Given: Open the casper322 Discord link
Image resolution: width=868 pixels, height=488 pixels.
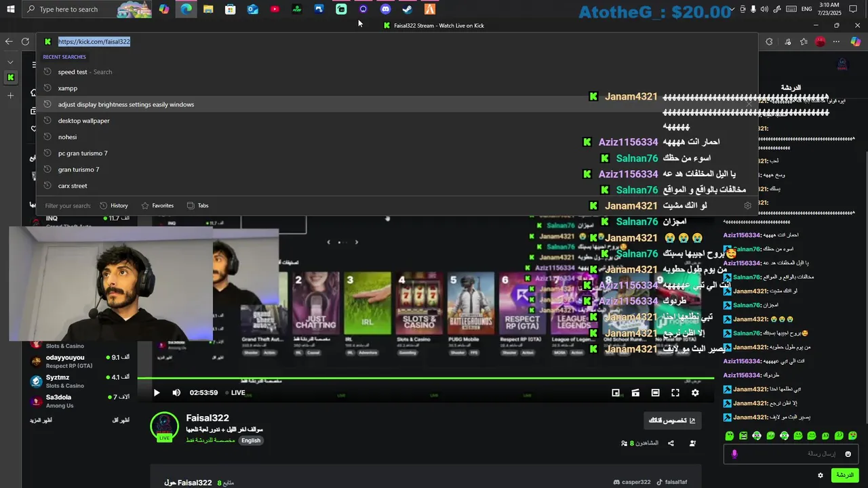Looking at the screenshot, I should pos(632,482).
